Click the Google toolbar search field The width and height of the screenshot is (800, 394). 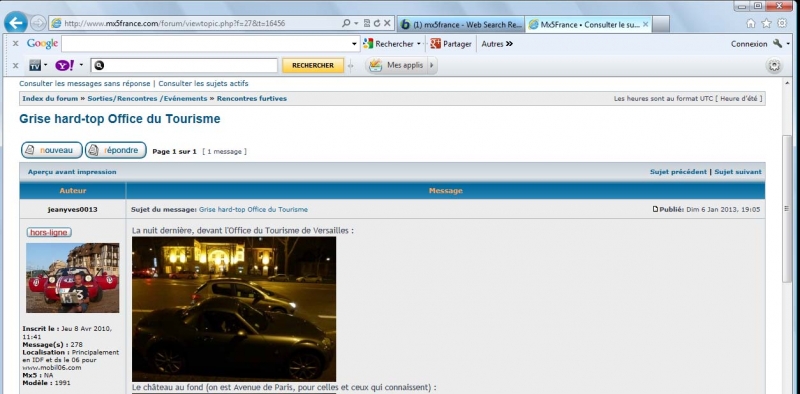click(207, 44)
